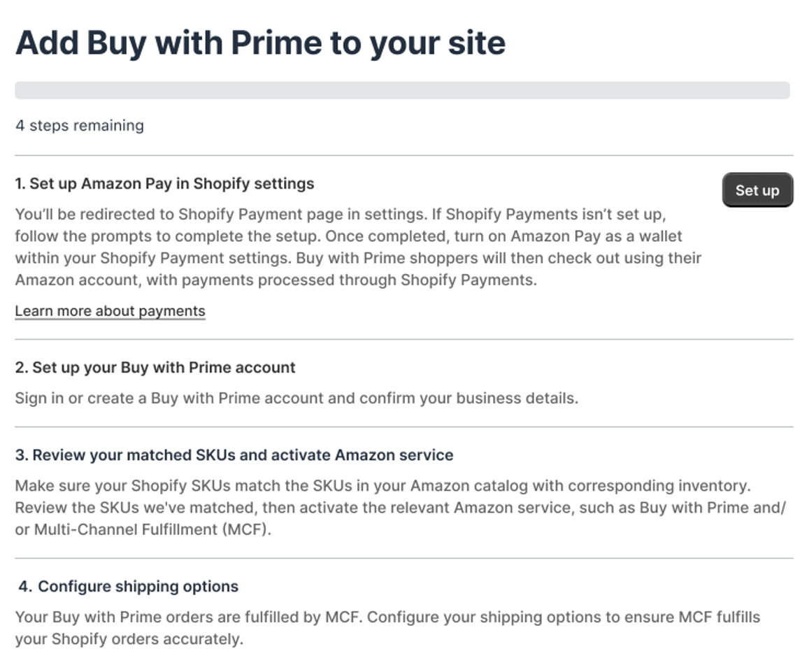This screenshot has height=672, width=807.
Task: Open the Learn more about payments link
Action: pos(110,311)
